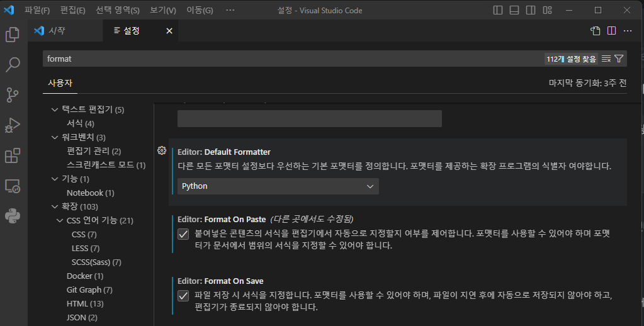Collapse the 기능 tree section
The height and width of the screenshot is (326, 644).
pyautogui.click(x=55, y=179)
